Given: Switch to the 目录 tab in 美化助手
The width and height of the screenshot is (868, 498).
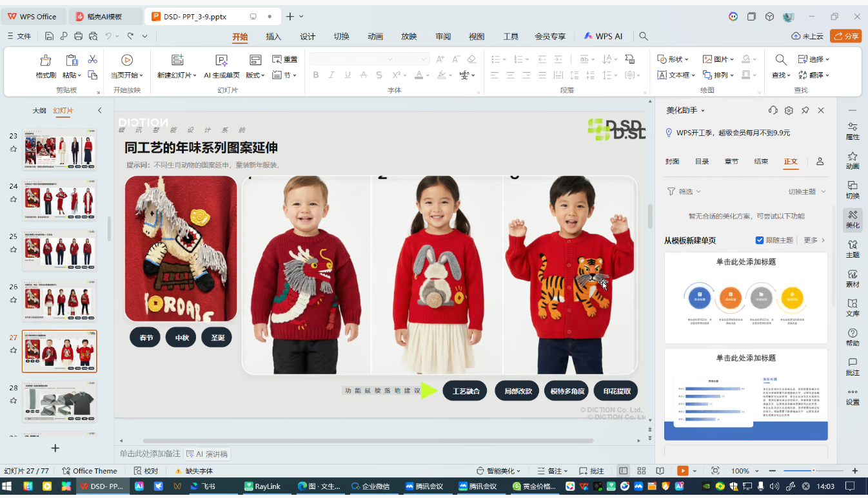Looking at the screenshot, I should click(x=702, y=162).
